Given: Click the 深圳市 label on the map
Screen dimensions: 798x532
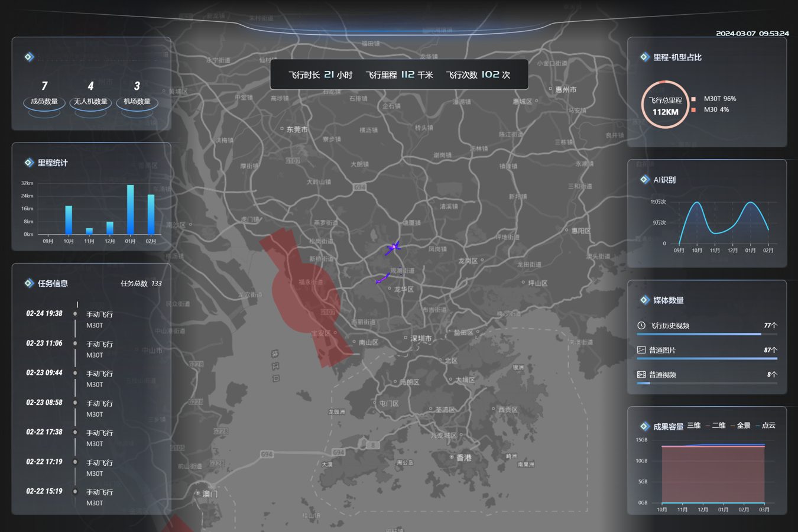Looking at the screenshot, I should point(421,339).
